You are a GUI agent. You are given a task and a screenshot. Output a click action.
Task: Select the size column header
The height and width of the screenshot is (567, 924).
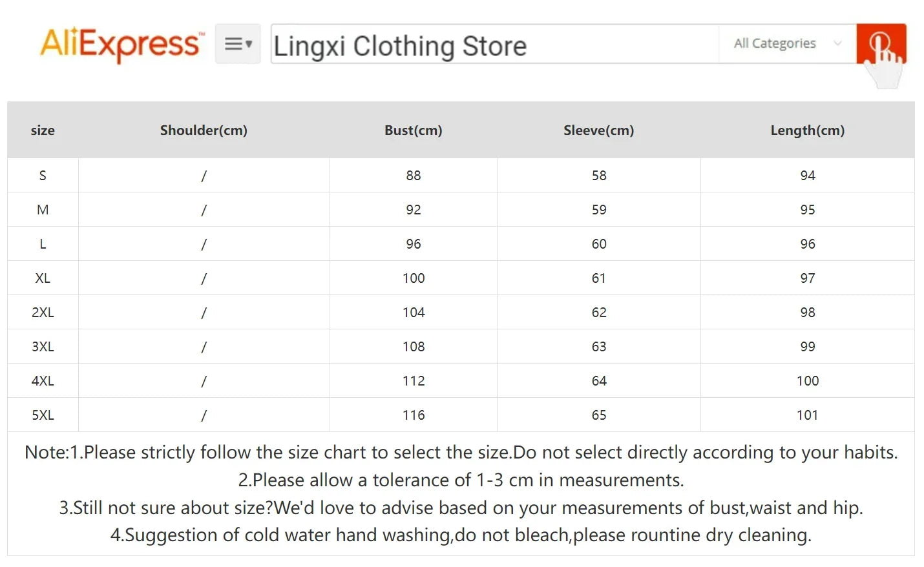pos(43,130)
